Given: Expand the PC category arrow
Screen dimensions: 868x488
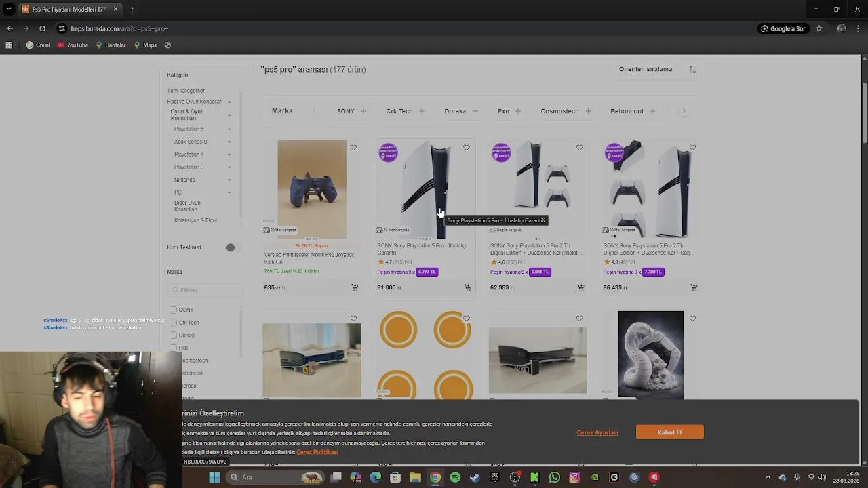Looking at the screenshot, I should pos(229,192).
